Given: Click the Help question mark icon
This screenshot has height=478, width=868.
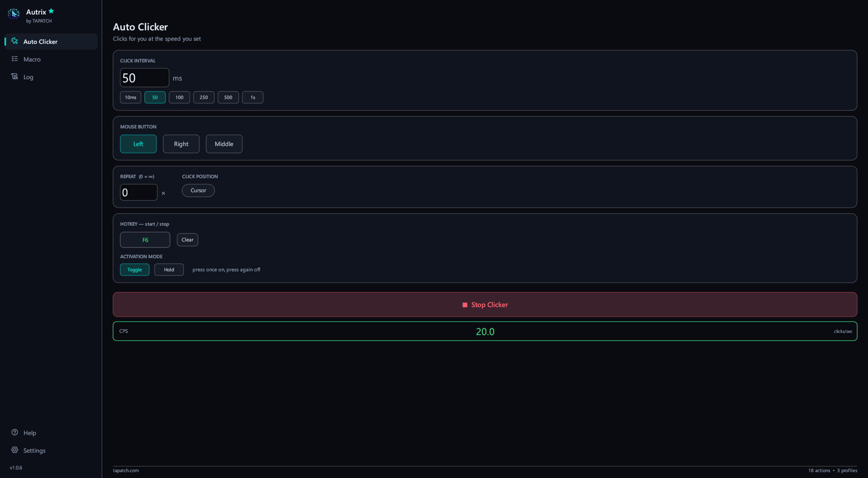Looking at the screenshot, I should coord(14,432).
